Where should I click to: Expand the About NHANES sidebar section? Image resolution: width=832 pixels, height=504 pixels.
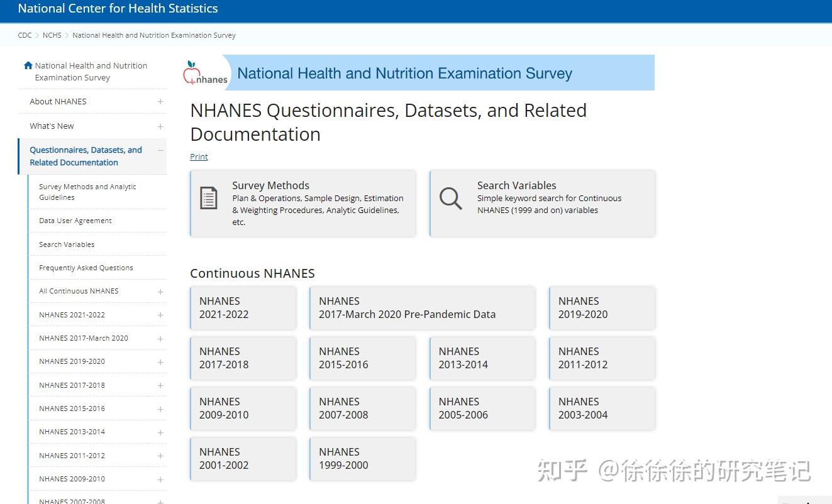pyautogui.click(x=160, y=101)
